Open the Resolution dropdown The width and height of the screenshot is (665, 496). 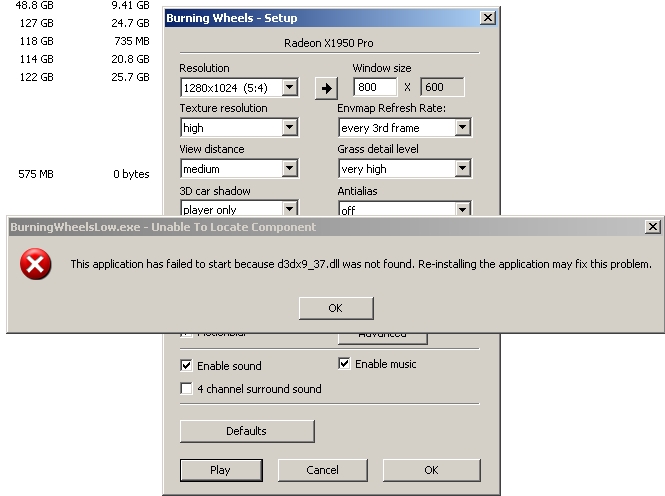click(x=289, y=88)
